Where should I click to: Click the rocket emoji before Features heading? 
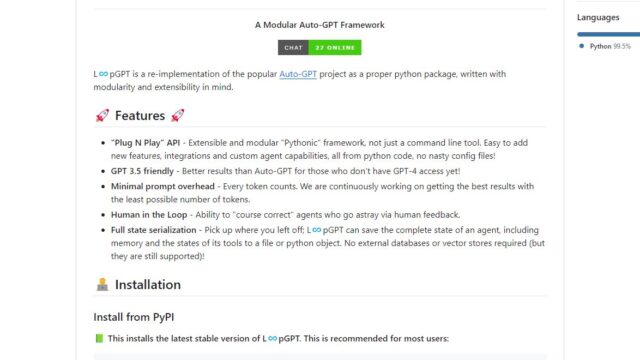pyautogui.click(x=102, y=116)
